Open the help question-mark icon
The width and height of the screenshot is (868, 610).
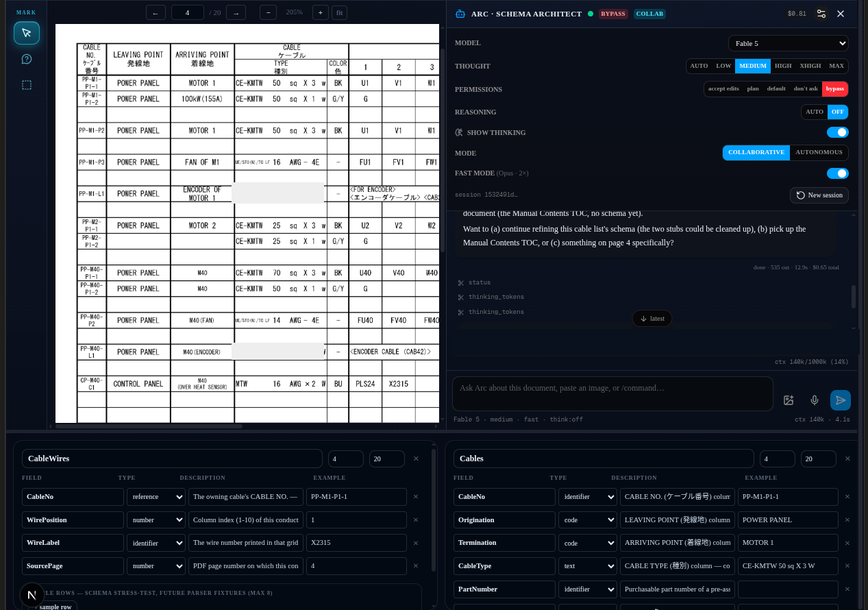27,59
